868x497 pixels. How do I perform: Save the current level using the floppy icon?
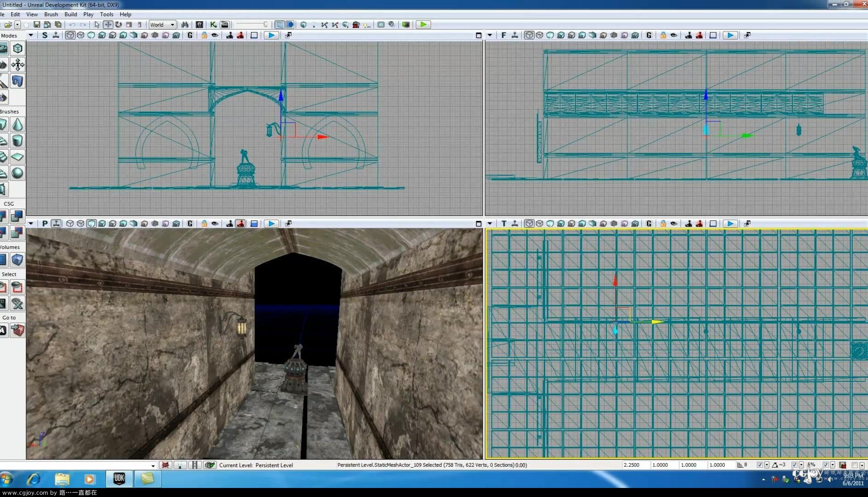click(37, 25)
